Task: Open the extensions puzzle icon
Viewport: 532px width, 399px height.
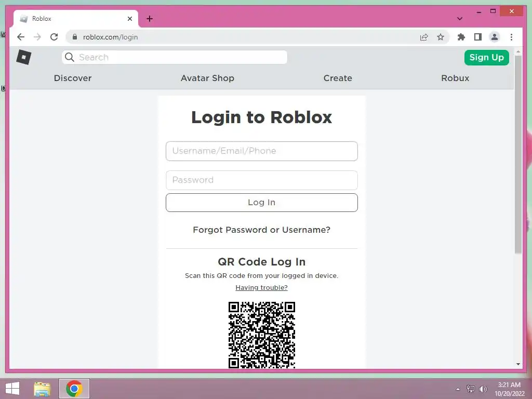Action: (x=461, y=37)
